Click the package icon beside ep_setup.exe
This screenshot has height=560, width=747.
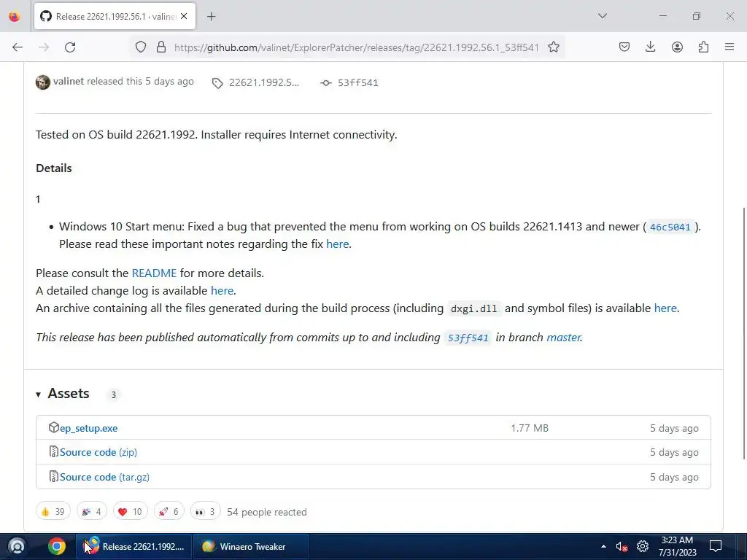(x=54, y=427)
